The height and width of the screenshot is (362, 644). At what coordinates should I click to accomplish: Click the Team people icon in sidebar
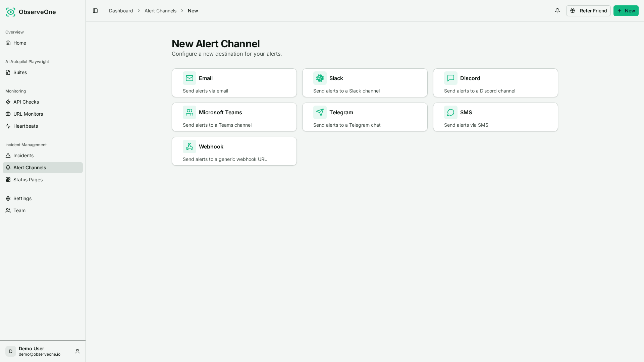[x=8, y=210]
